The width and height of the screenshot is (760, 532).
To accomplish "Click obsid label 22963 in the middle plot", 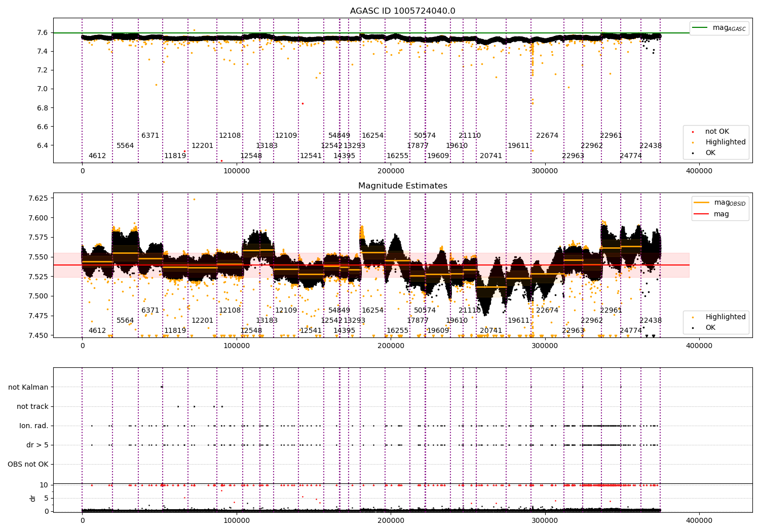I will pyautogui.click(x=573, y=330).
